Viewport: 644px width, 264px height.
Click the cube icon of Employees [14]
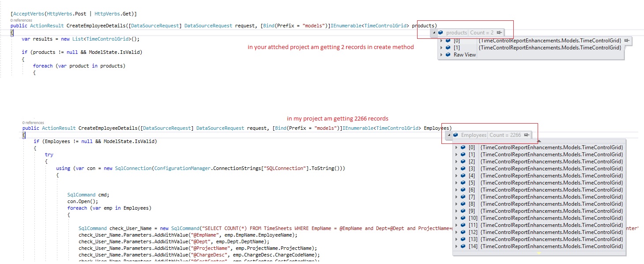(463, 246)
